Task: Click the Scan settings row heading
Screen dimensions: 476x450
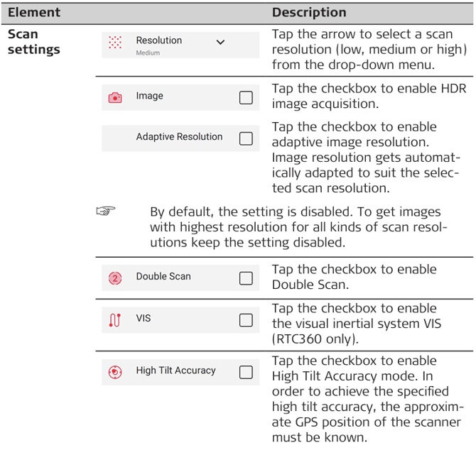Action: coord(33,42)
